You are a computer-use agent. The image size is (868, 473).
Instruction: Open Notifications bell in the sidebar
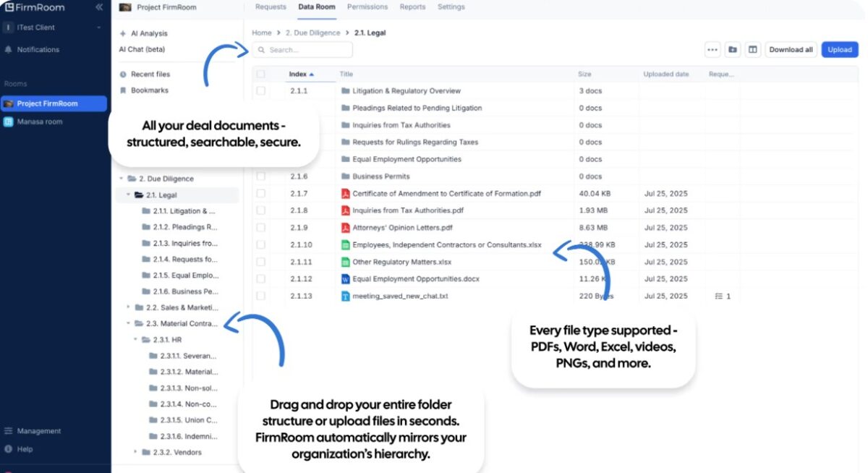pyautogui.click(x=9, y=50)
